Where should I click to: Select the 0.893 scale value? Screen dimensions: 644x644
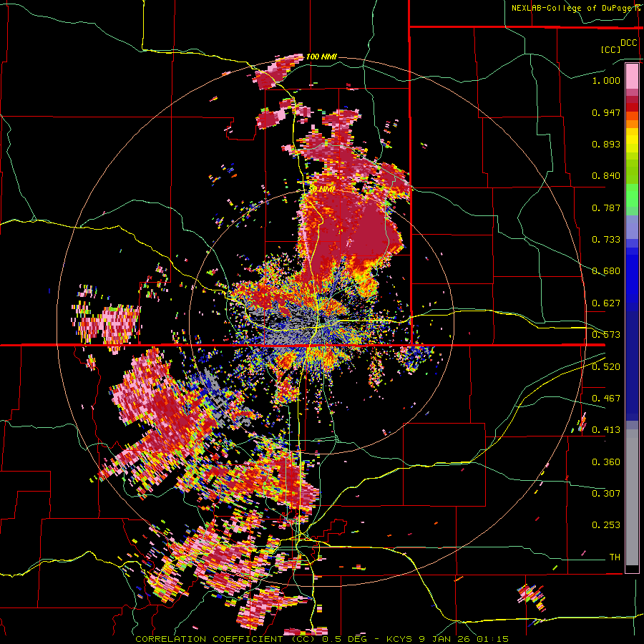pyautogui.click(x=606, y=144)
